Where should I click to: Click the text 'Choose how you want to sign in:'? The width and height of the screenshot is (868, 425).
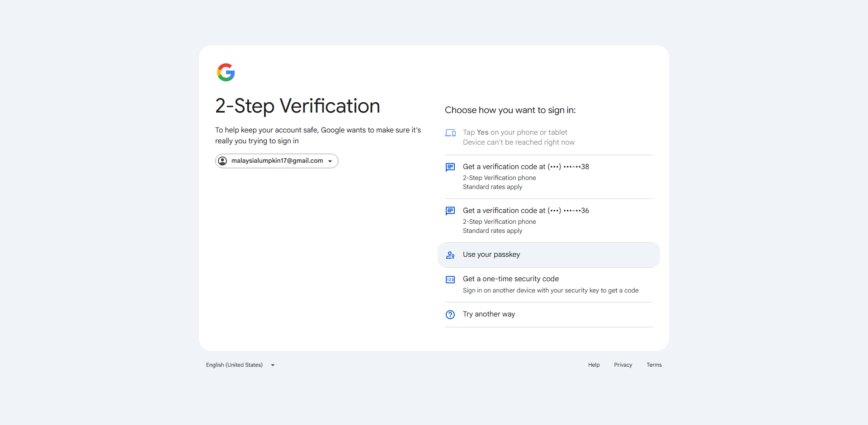click(x=510, y=110)
